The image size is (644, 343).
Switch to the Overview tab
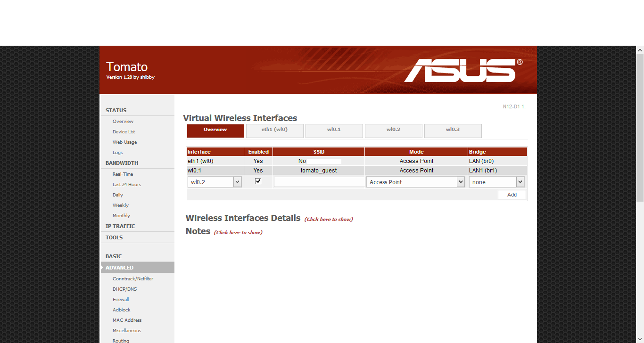(215, 131)
